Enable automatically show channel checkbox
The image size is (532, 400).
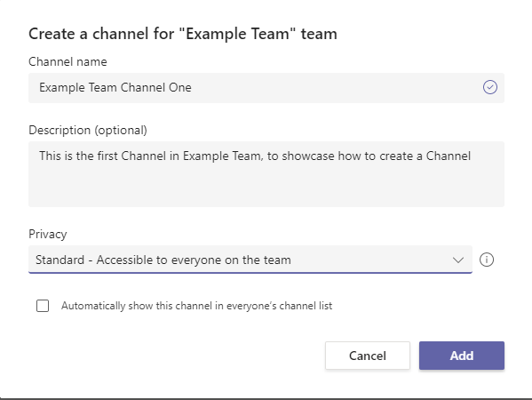pos(43,306)
